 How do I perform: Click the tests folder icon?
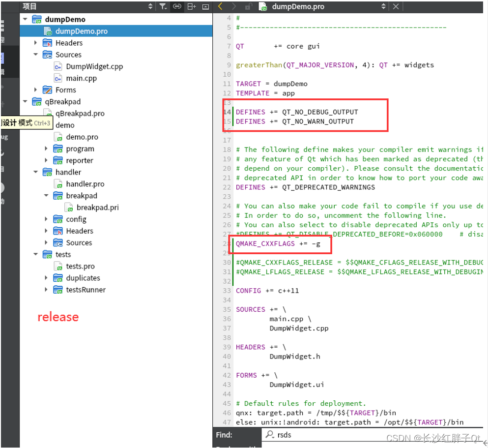point(47,254)
